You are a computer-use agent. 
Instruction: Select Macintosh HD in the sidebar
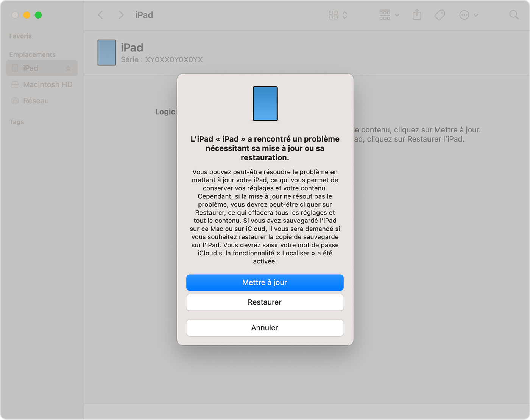tap(48, 84)
